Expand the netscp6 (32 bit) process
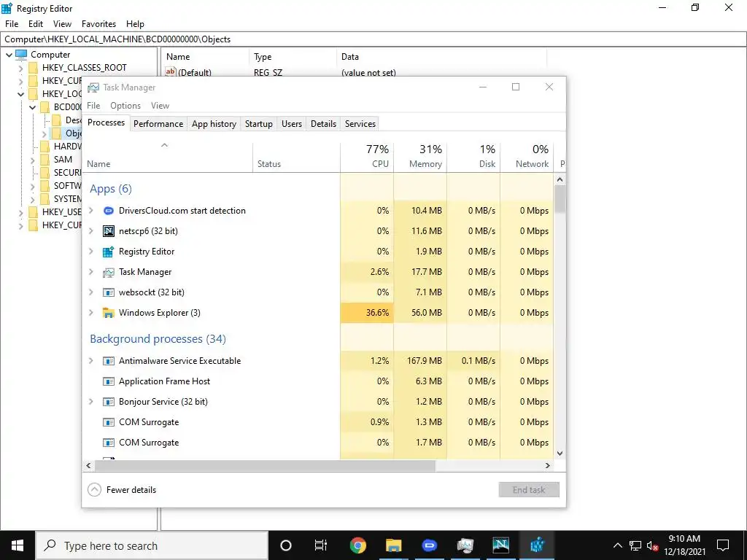 click(x=91, y=231)
